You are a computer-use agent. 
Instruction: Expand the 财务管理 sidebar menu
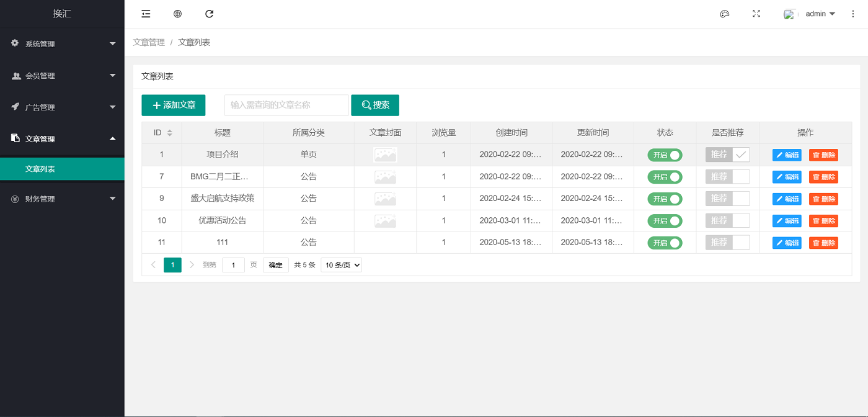tap(62, 199)
